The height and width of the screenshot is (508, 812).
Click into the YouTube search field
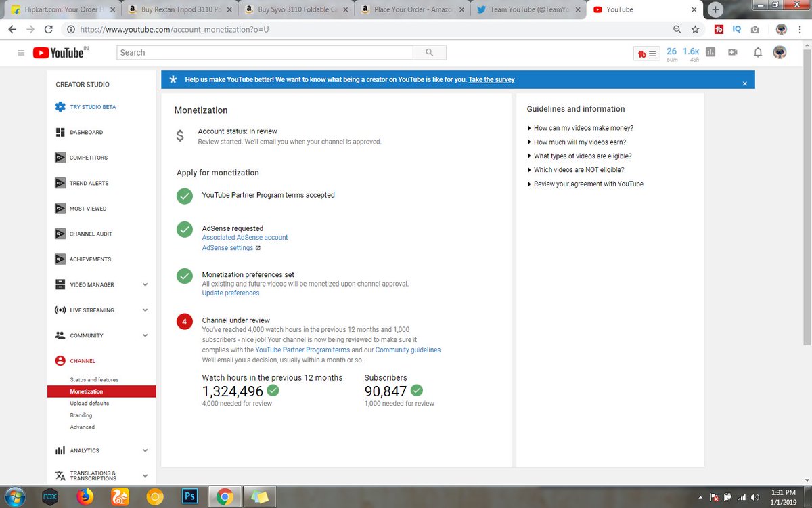(265, 52)
